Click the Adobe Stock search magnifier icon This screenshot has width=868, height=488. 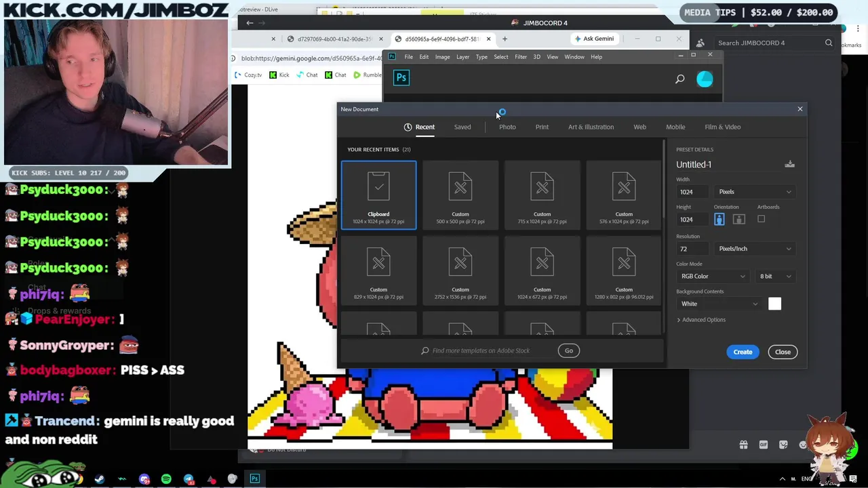coord(425,350)
